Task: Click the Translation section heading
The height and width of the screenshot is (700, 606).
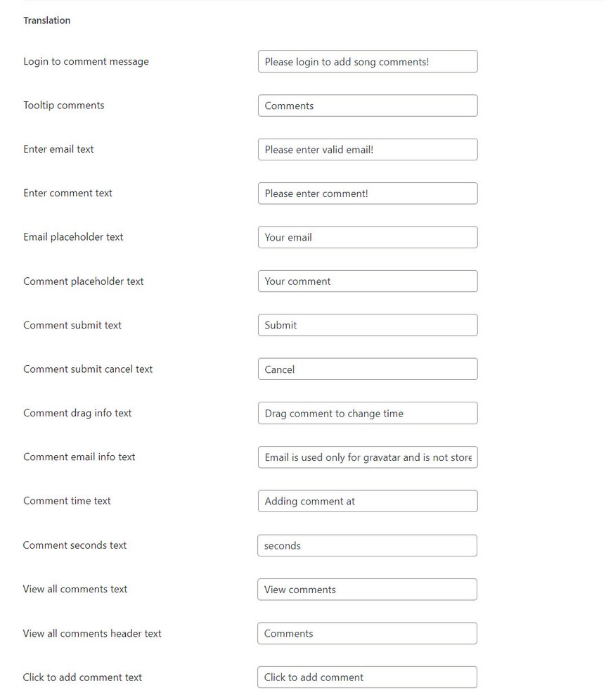Action: click(46, 20)
